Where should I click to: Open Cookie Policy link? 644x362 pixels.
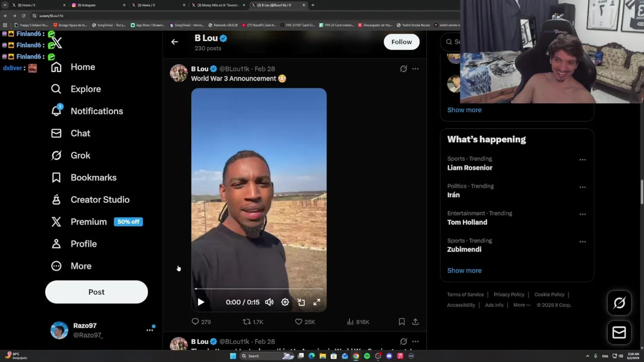[x=549, y=295]
